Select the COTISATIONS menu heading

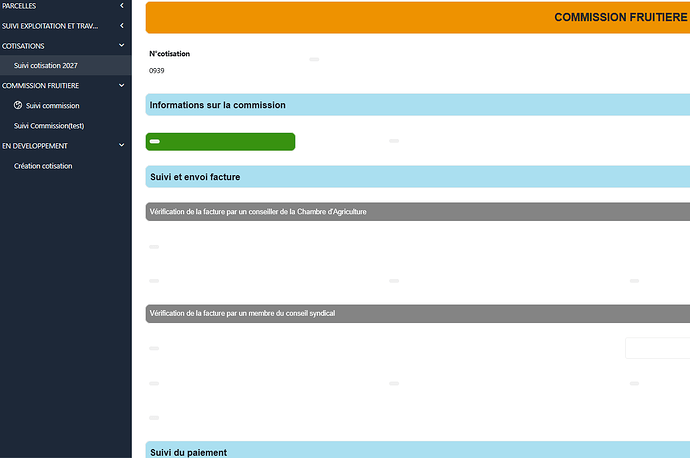[23, 46]
